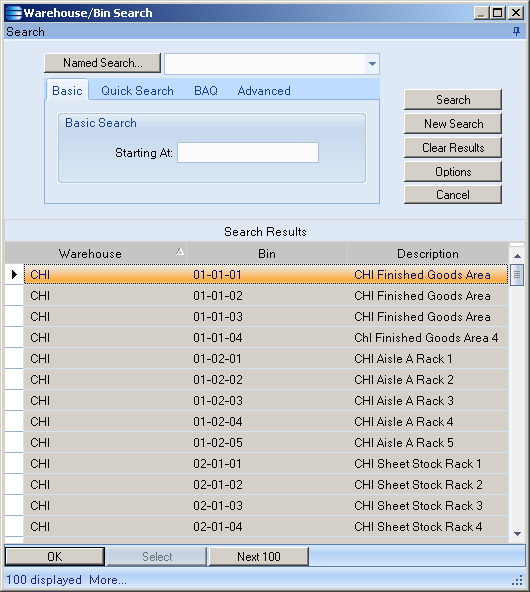The image size is (530, 592).
Task: Select the CHI Aisle A Rack 2 row
Action: pyautogui.click(x=266, y=379)
